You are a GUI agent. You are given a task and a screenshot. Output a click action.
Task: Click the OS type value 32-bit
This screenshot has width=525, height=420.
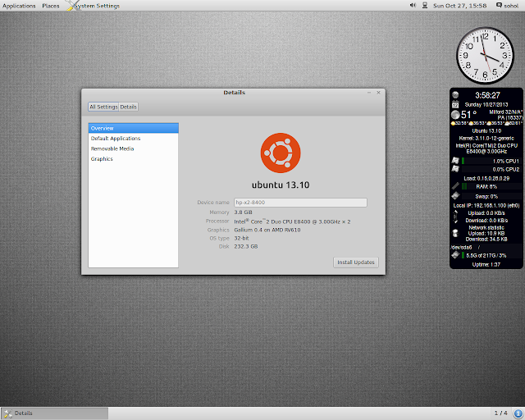point(241,238)
